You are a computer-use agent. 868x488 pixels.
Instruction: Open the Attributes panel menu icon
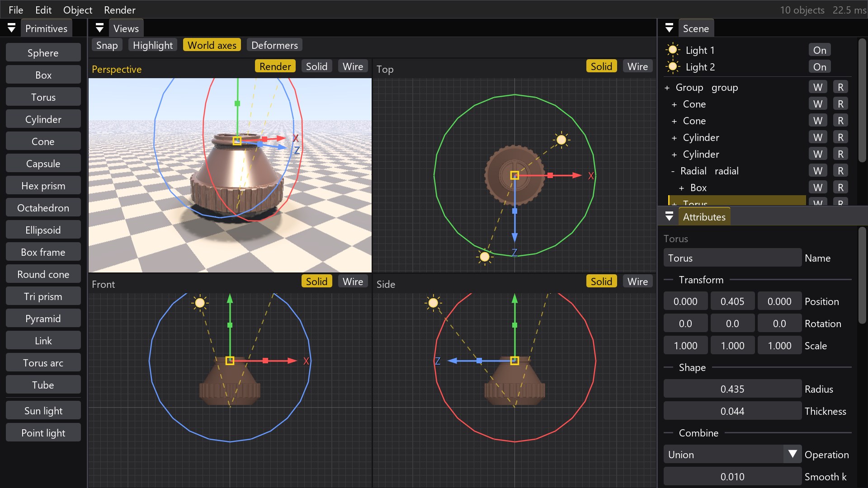coord(670,217)
